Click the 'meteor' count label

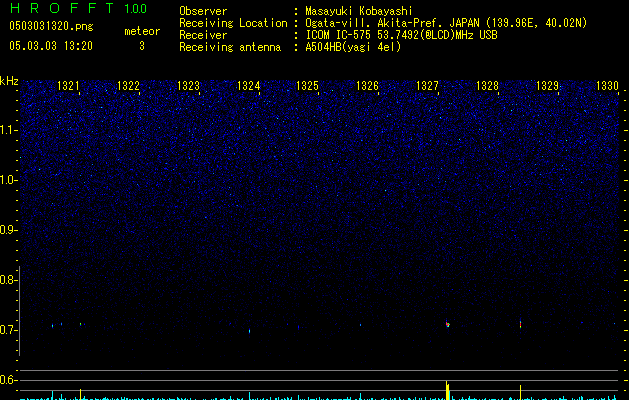(x=142, y=31)
